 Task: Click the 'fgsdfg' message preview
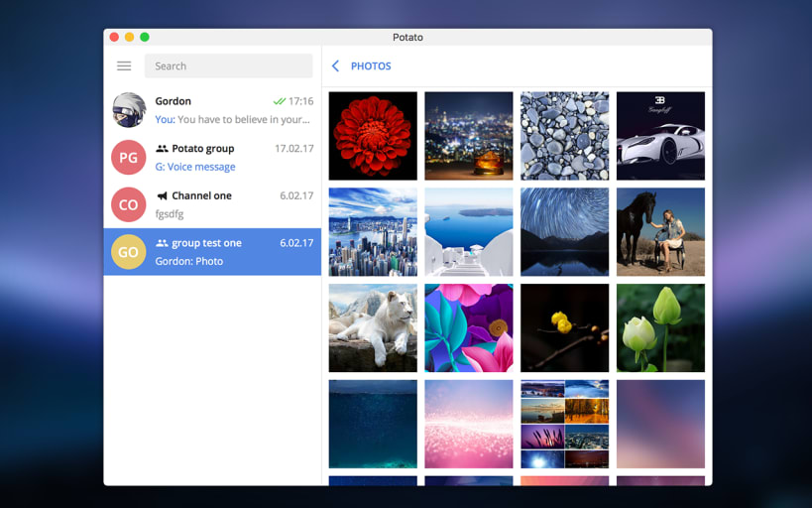click(x=170, y=214)
